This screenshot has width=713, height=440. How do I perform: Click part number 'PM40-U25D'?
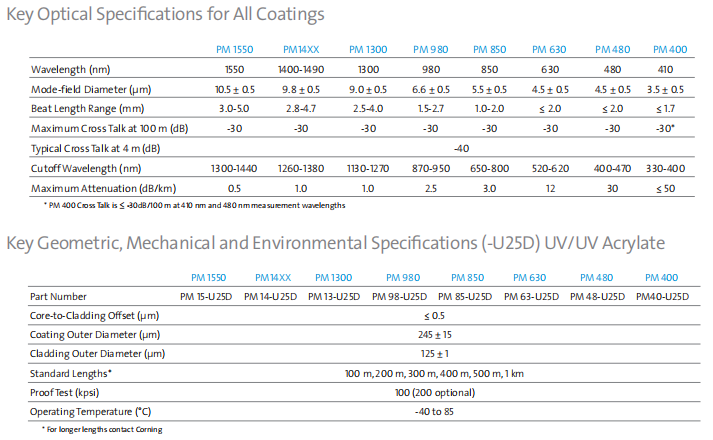(x=663, y=297)
